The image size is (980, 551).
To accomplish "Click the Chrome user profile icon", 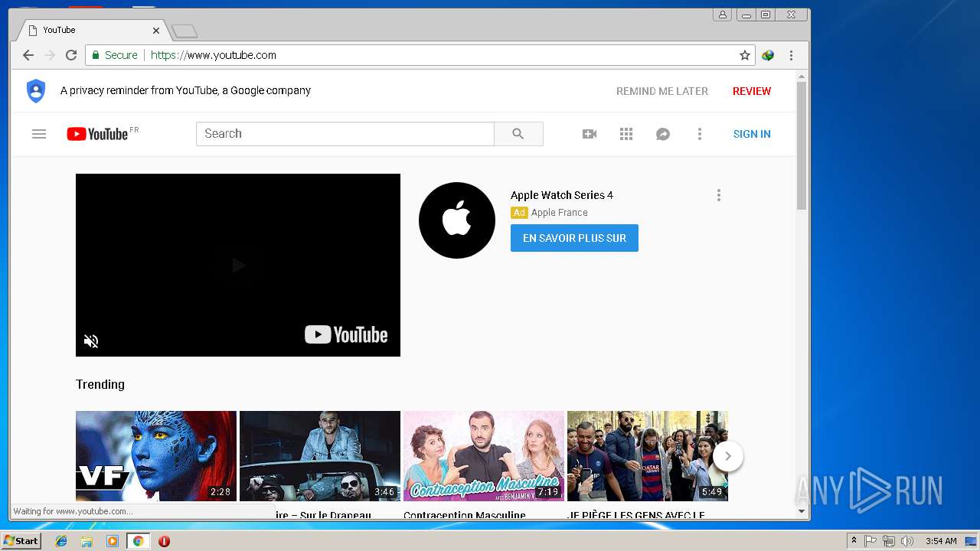I will pos(722,15).
